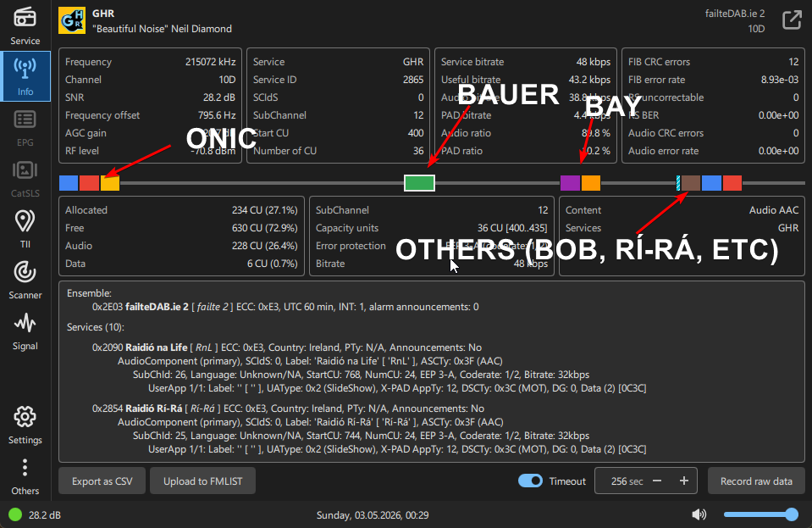Viewport: 812px width, 528px height.
Task: Select the brown subchannel block
Action: pyautogui.click(x=691, y=183)
